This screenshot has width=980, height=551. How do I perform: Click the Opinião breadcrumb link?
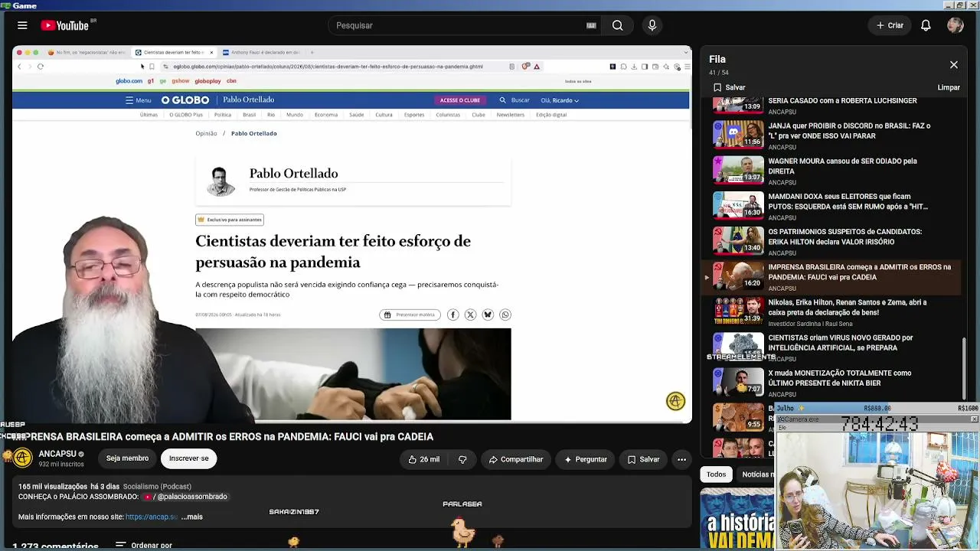coord(206,133)
